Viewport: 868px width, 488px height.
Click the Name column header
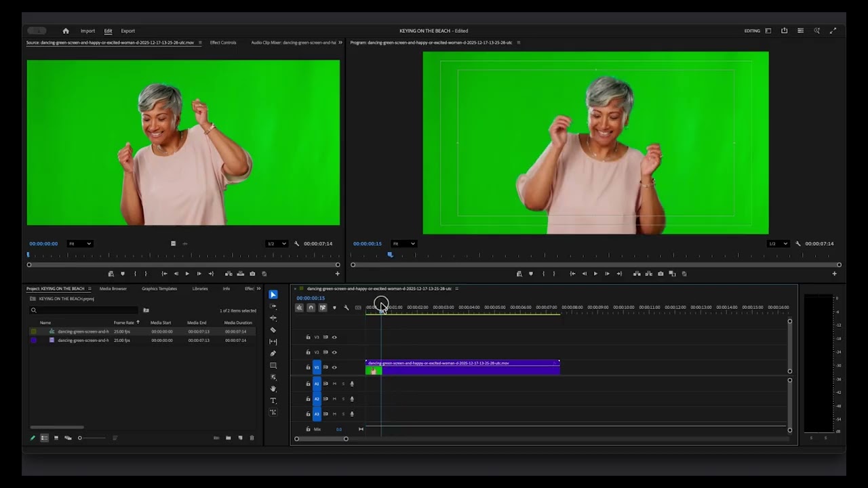[x=45, y=323]
